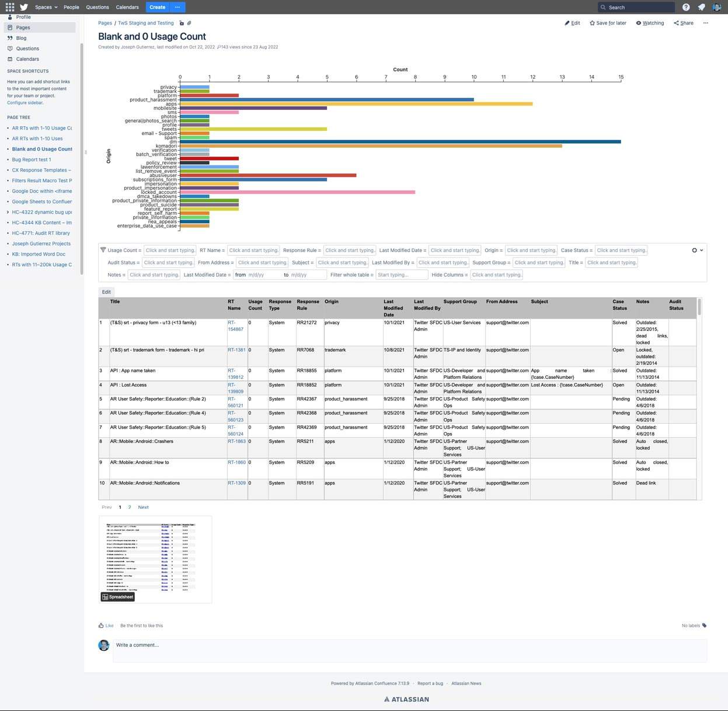This screenshot has width=728, height=711.
Task: Open Joseph Gutierrez Projects page
Action: click(41, 243)
